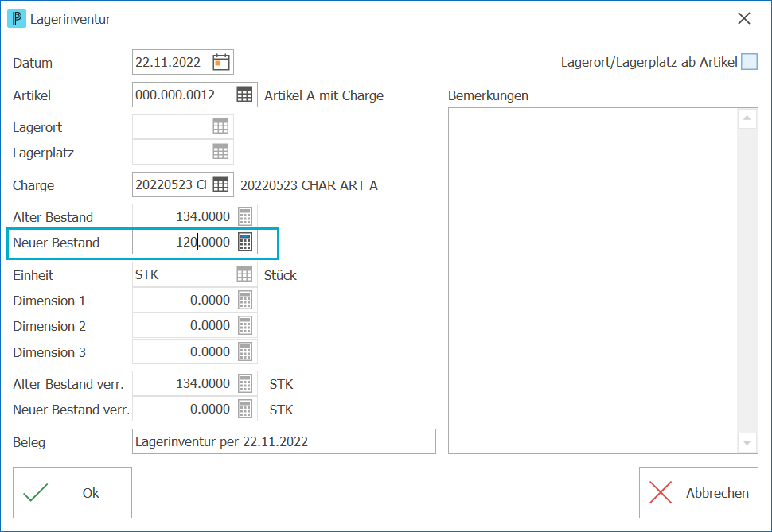The height and width of the screenshot is (532, 772).
Task: Open the Lagerplatz lookup table icon
Action: (220, 152)
